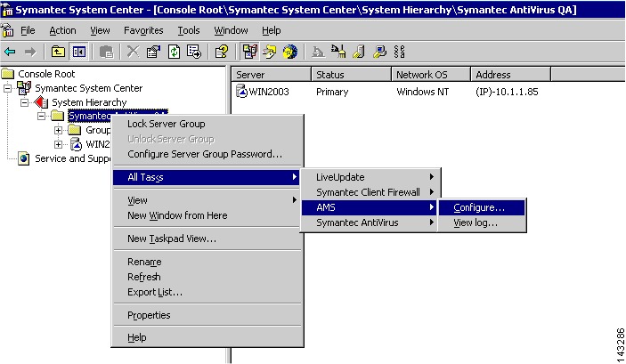
Task: Click the Console Root folder icon
Action: tap(8, 74)
